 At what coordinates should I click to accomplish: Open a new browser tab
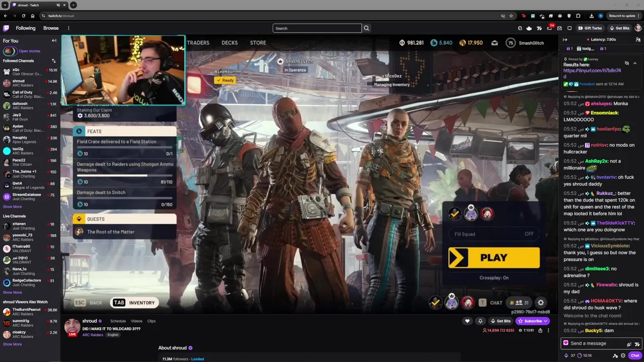pyautogui.click(x=73, y=5)
